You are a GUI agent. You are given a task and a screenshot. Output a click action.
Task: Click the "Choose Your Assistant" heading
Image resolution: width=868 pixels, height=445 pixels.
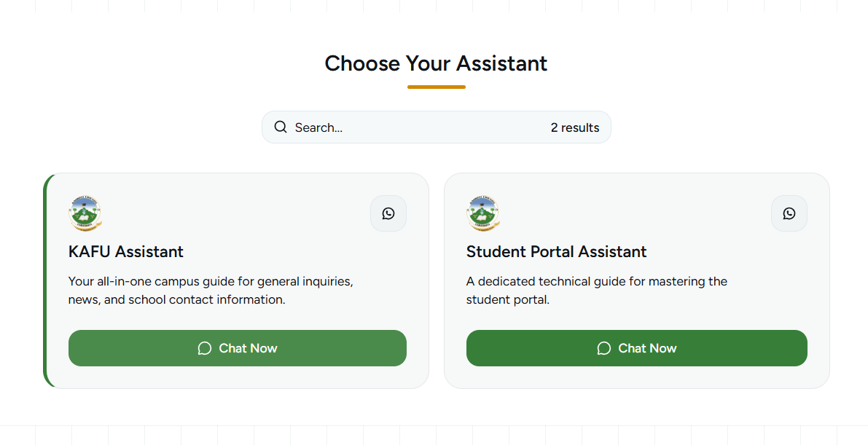[436, 63]
